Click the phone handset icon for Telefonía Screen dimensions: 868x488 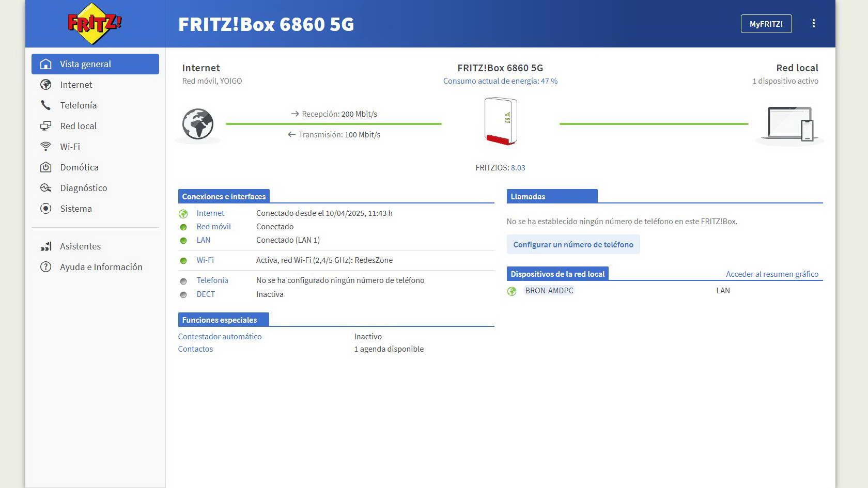tap(46, 105)
